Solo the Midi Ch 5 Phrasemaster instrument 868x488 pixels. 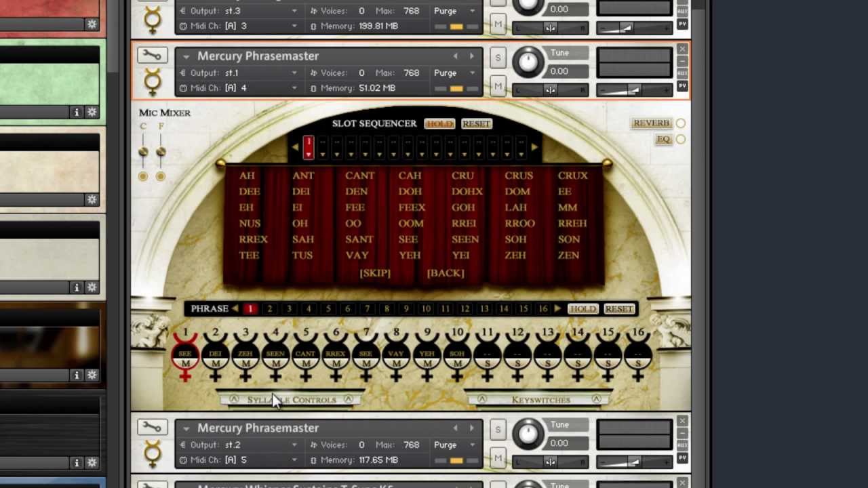(x=498, y=430)
